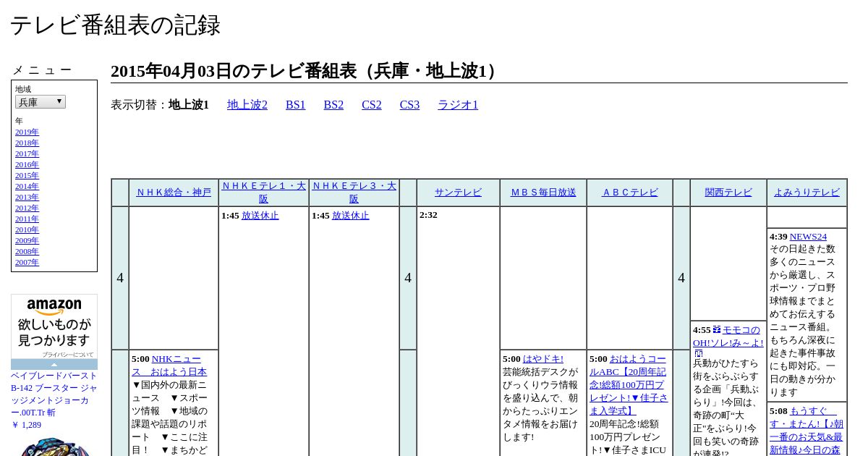The height and width of the screenshot is (456, 868).
Task: Open the もうすぐす・またん! program link
Action: click(807, 430)
